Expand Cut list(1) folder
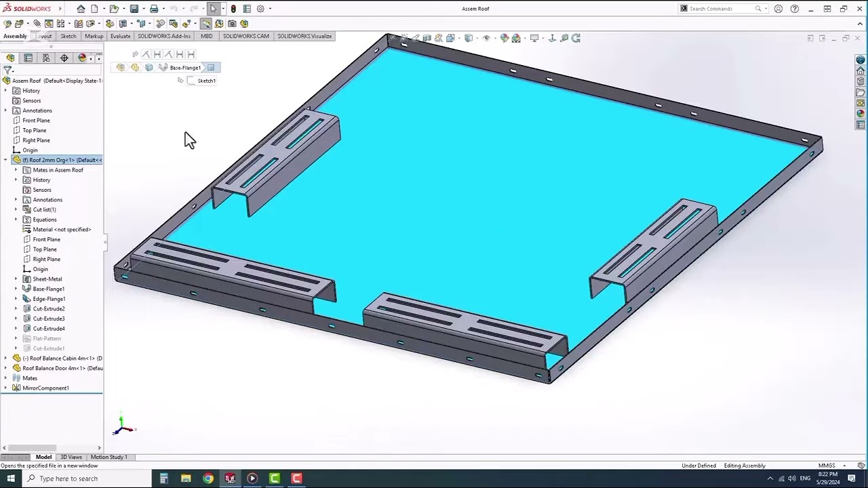This screenshot has height=488, width=868. tap(16, 209)
